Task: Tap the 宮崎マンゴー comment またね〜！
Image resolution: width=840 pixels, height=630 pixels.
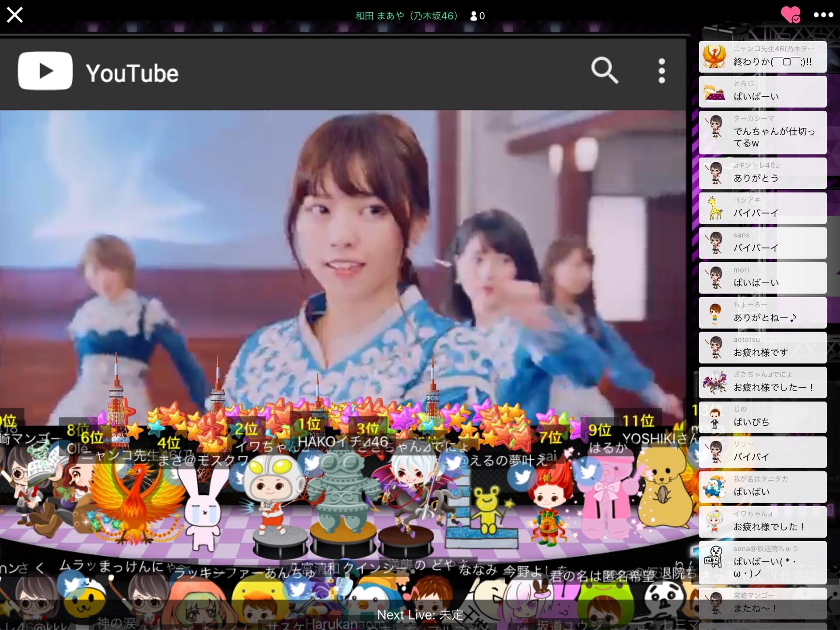Action: coord(762,603)
